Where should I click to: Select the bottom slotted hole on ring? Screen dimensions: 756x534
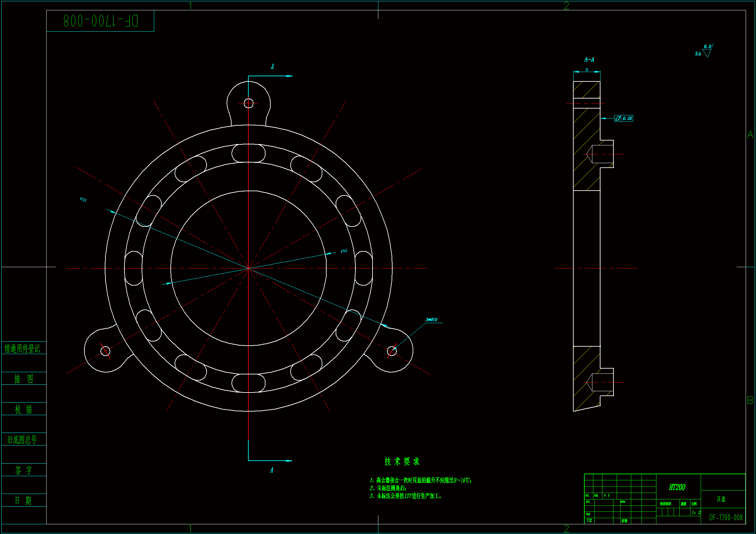(x=248, y=383)
